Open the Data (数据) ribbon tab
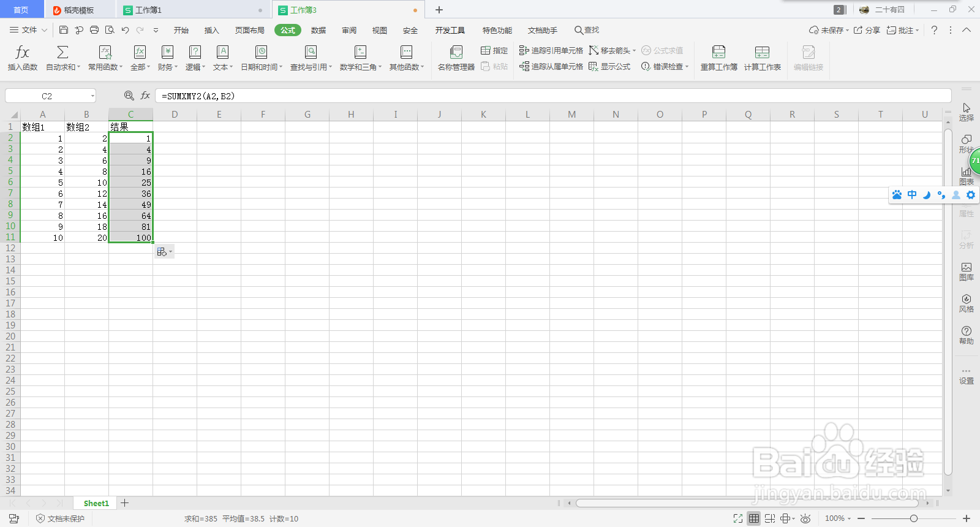Viewport: 980px width, 527px height. 318,30
